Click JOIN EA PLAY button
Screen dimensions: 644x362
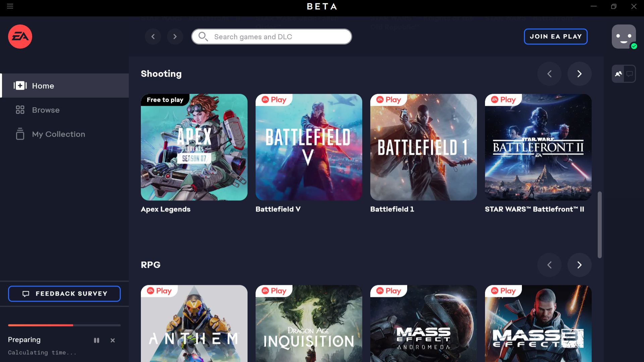pyautogui.click(x=555, y=36)
